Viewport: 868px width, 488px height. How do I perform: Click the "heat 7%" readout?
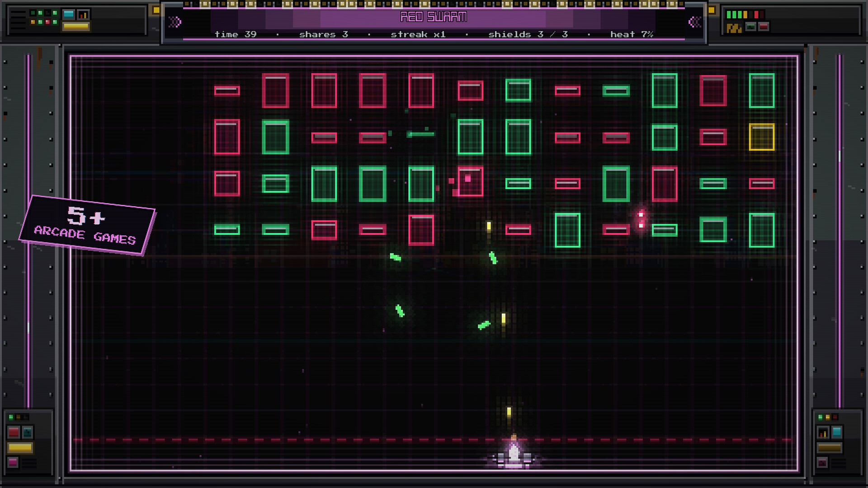(x=632, y=34)
